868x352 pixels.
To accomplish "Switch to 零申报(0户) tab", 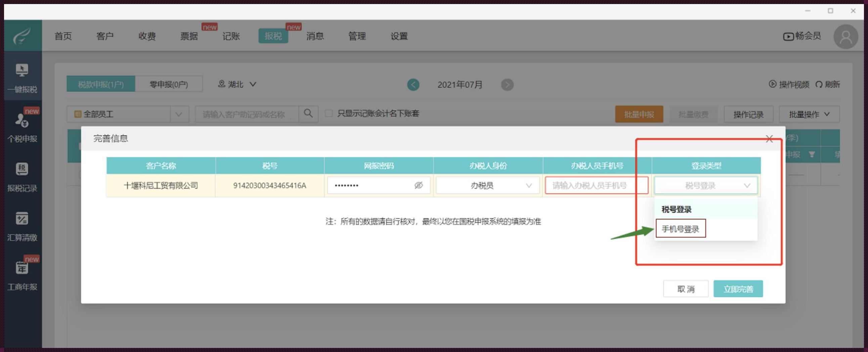I will (x=169, y=84).
